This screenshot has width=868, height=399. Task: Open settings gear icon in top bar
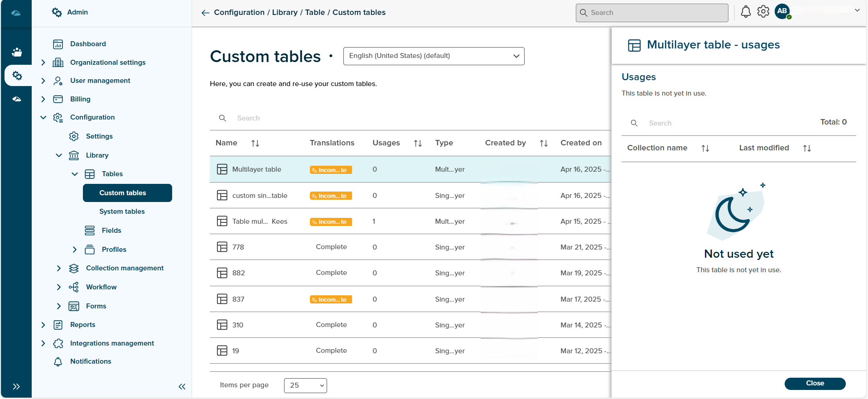point(763,12)
